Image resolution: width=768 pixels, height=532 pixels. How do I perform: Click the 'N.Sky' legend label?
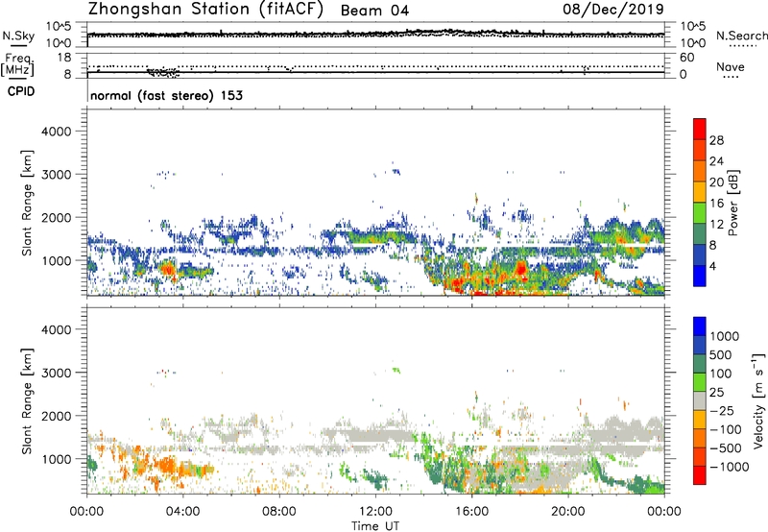click(x=18, y=36)
